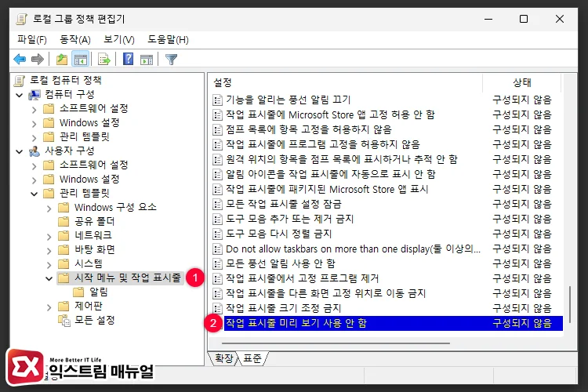The image size is (588, 392).
Task: Expand 소프트웨어 설정 under 컴퓨터 구성
Action: coord(34,110)
